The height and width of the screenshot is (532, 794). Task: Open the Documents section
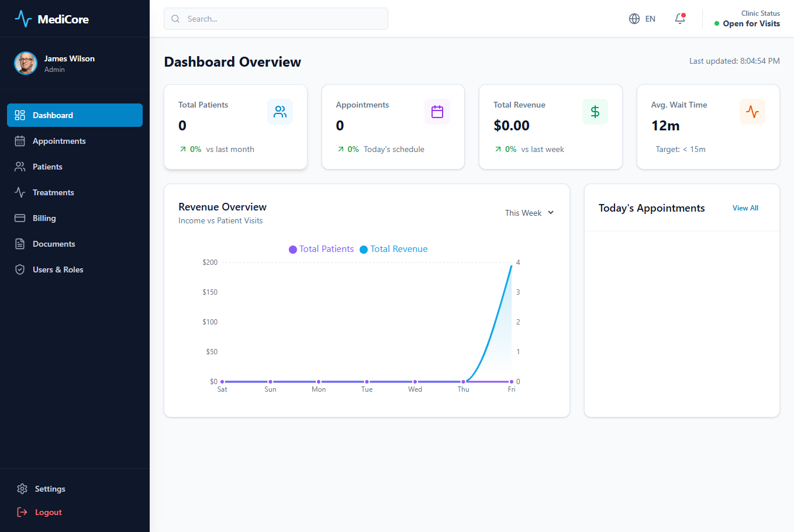pyautogui.click(x=75, y=244)
